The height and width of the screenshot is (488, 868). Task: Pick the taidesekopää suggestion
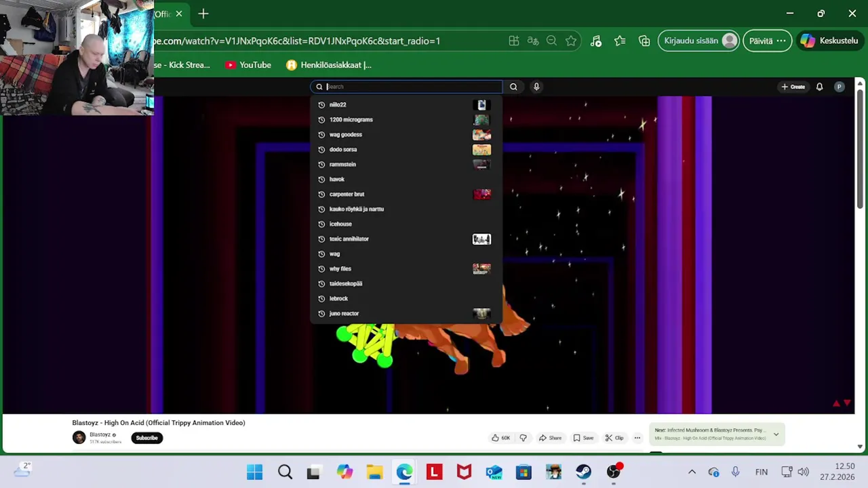click(x=406, y=284)
